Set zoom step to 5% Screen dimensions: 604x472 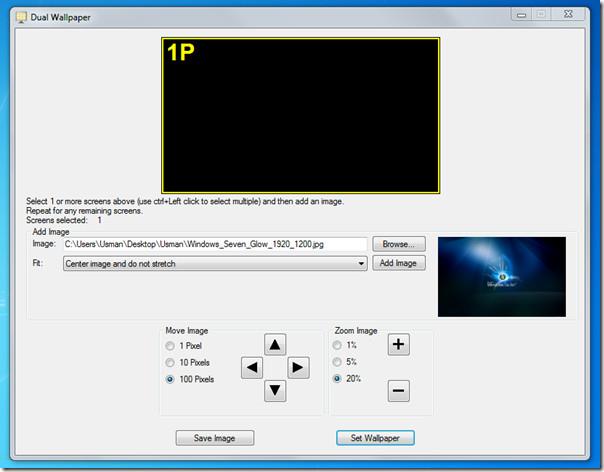pos(339,362)
